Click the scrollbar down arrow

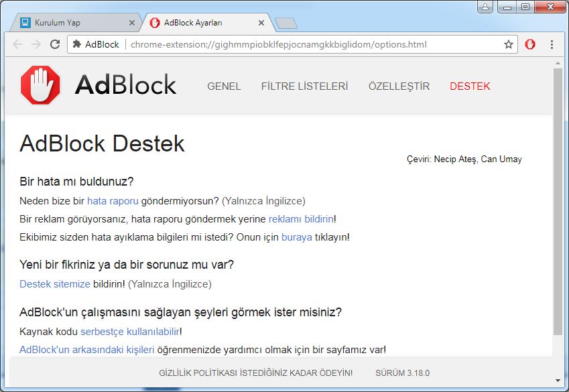click(x=558, y=381)
